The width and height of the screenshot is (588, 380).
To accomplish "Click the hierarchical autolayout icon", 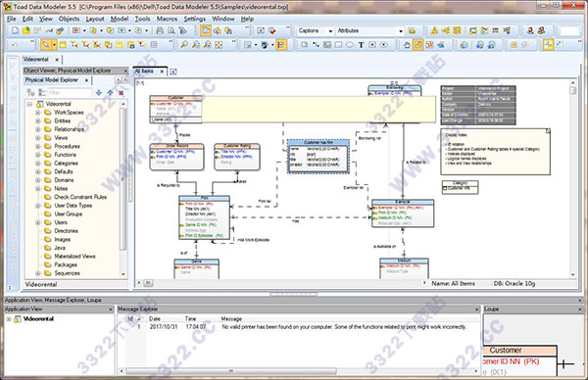I will pyautogui.click(x=434, y=30).
